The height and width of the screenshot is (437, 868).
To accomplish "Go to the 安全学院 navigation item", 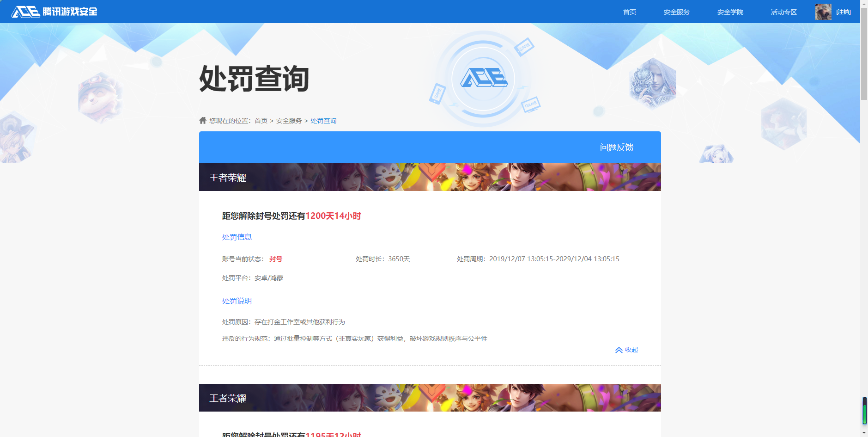I will tap(730, 12).
